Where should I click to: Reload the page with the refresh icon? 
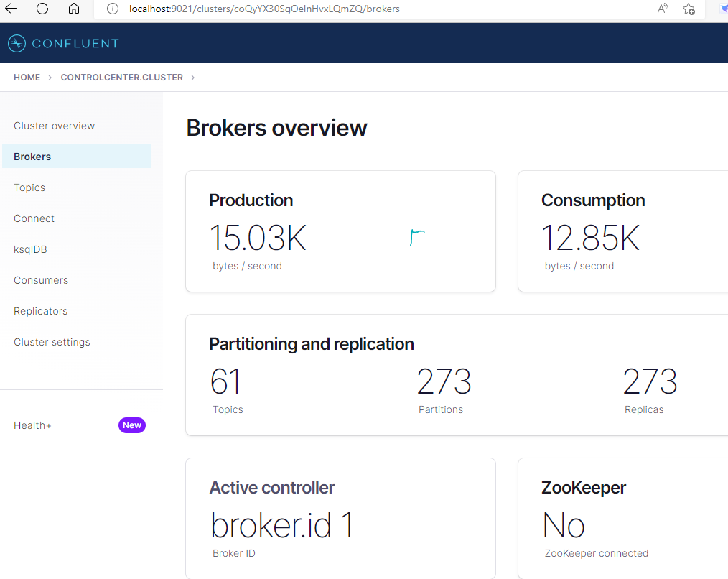tap(42, 9)
